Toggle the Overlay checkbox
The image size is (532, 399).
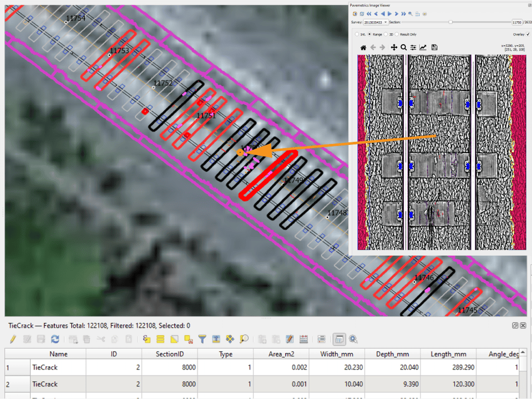(528, 34)
